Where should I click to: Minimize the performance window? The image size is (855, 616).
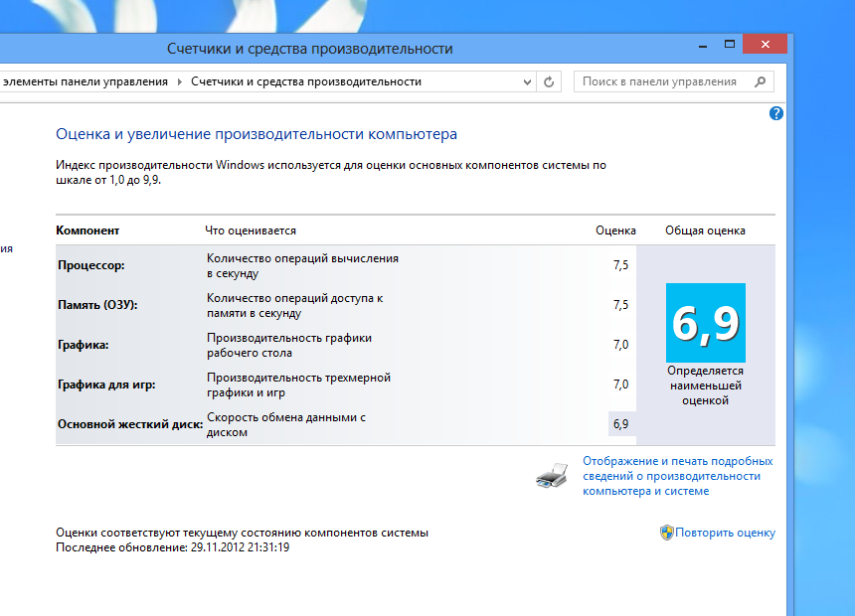[703, 46]
